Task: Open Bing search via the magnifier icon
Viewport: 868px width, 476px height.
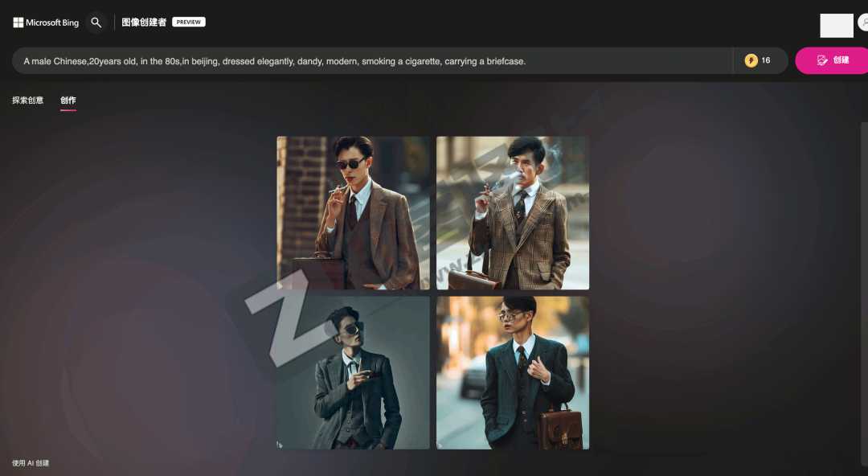Action: (96, 22)
